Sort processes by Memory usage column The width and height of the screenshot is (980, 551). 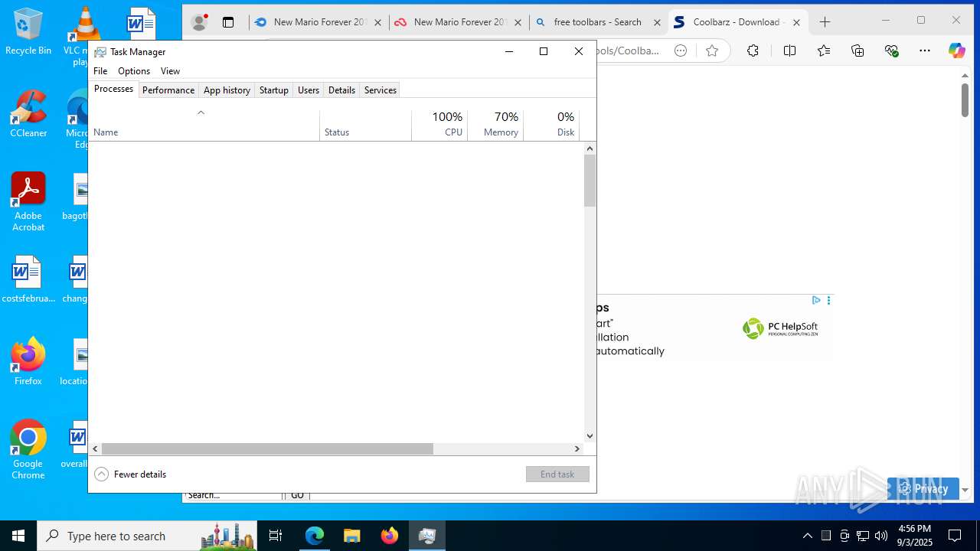point(495,125)
